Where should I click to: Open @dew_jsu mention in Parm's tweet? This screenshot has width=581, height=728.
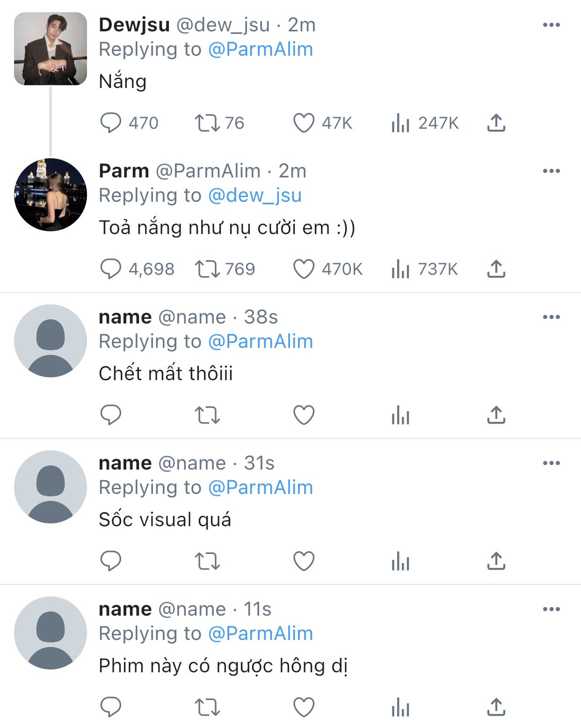[254, 196]
